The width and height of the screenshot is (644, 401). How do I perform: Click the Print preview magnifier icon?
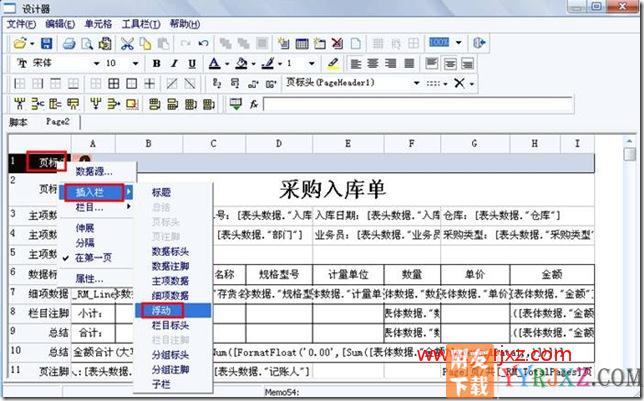tap(87, 43)
